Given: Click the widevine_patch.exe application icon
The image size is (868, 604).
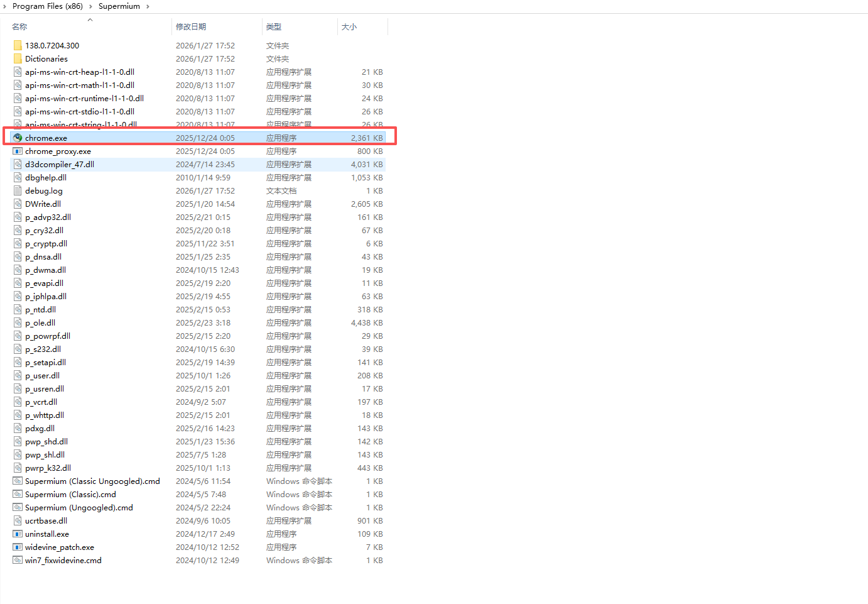Looking at the screenshot, I should [18, 547].
